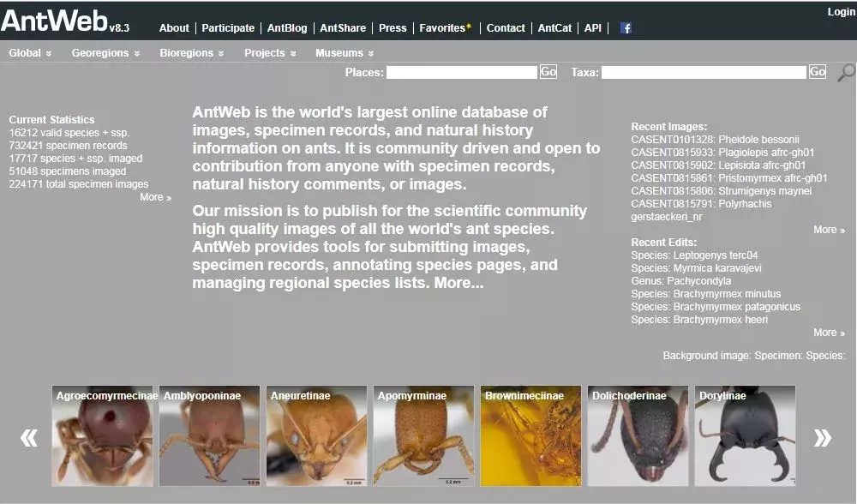Open the About page
This screenshot has height=504, width=857.
(174, 28)
